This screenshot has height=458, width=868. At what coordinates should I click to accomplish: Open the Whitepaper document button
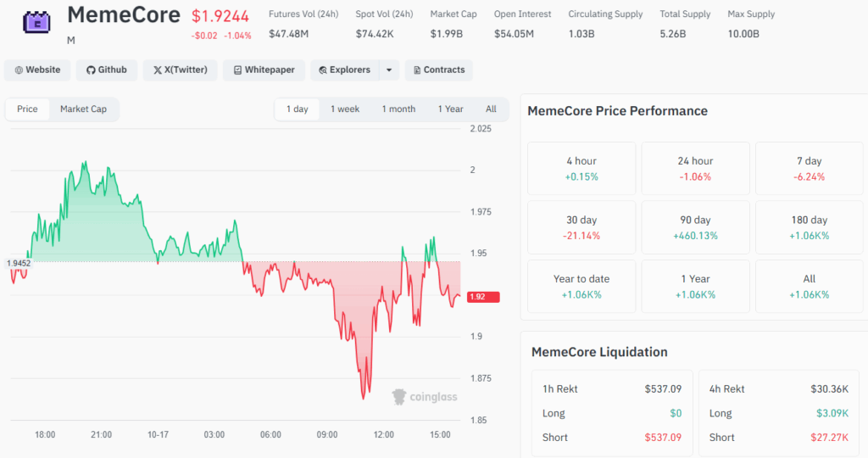[x=264, y=70]
